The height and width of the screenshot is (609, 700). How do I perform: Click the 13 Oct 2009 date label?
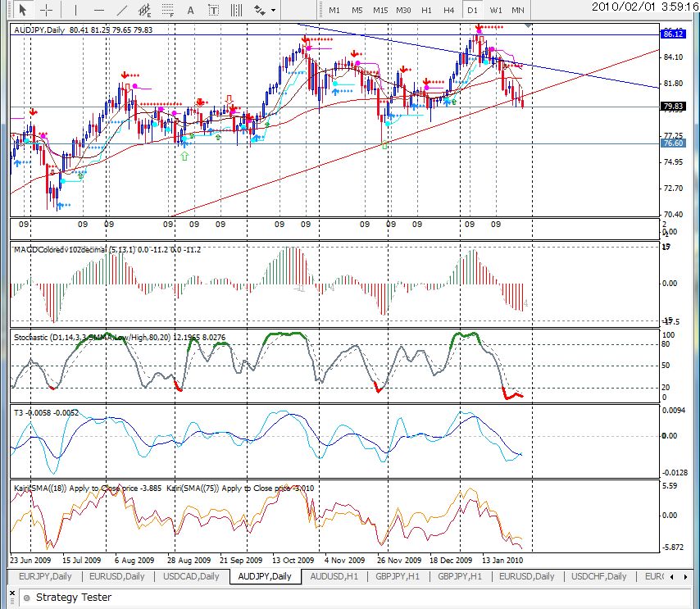click(x=293, y=561)
